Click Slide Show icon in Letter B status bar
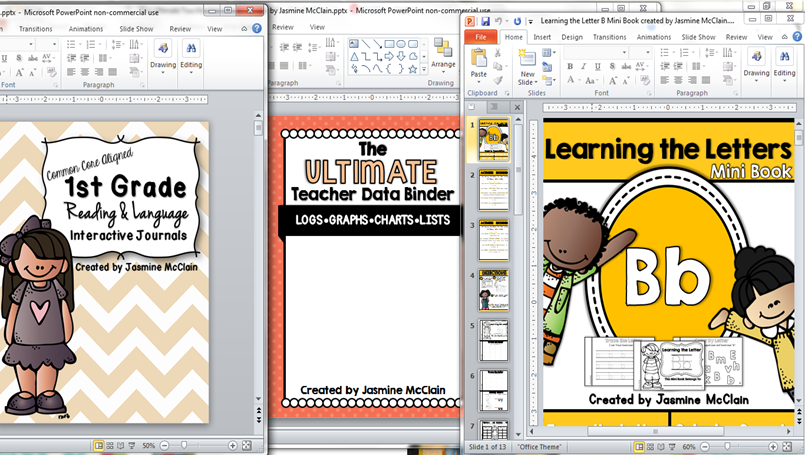Screen dimensions: 805x455 673,447
